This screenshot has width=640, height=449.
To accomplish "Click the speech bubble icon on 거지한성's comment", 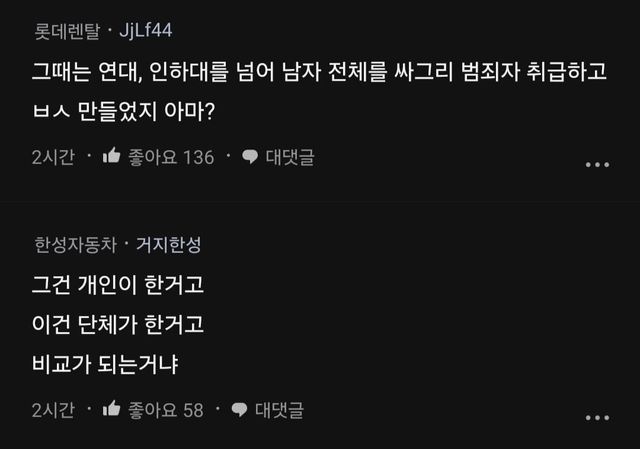I will pyautogui.click(x=240, y=409).
